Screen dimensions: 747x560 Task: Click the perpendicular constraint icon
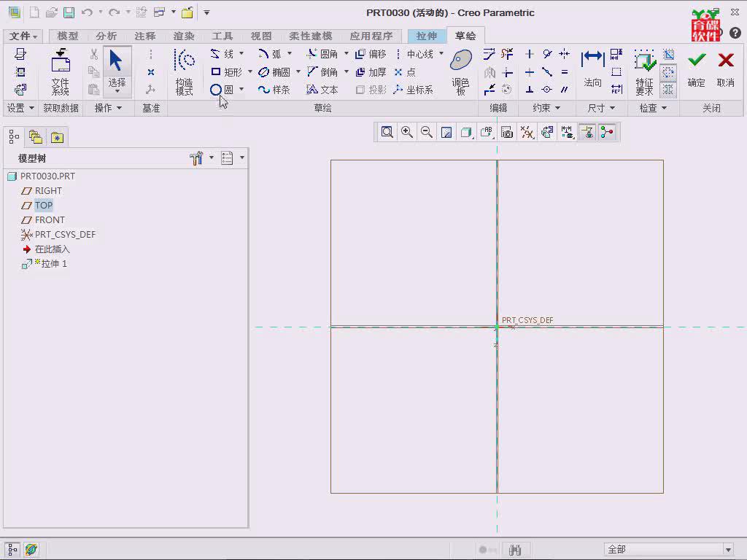[530, 90]
